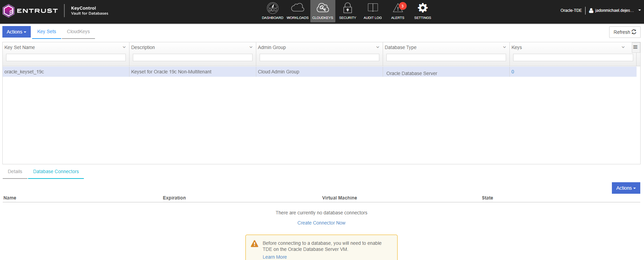Image resolution: width=644 pixels, height=260 pixels.
Task: Open the Security padlock icon
Action: (348, 8)
